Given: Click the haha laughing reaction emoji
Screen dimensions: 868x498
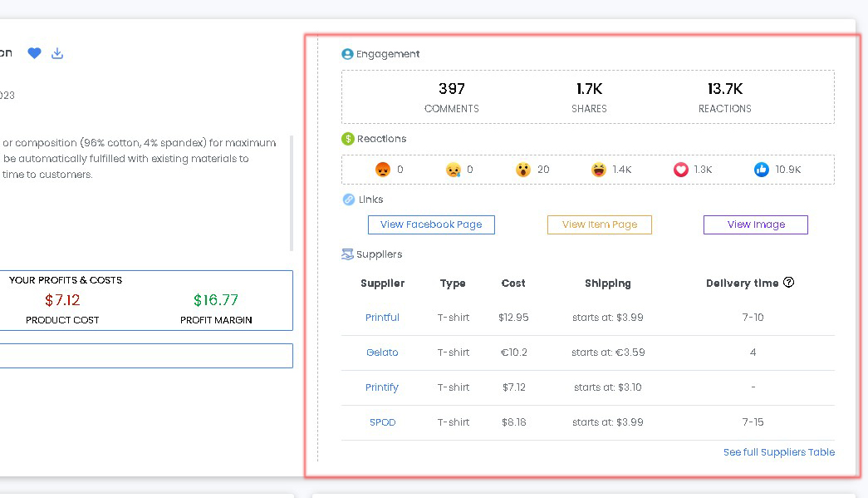Looking at the screenshot, I should pos(598,170).
